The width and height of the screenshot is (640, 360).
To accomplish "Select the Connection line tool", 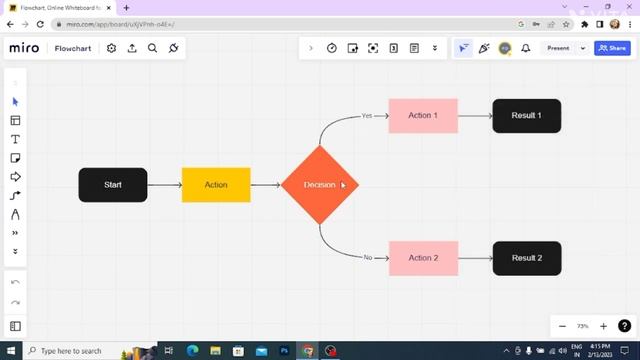I will pyautogui.click(x=15, y=196).
